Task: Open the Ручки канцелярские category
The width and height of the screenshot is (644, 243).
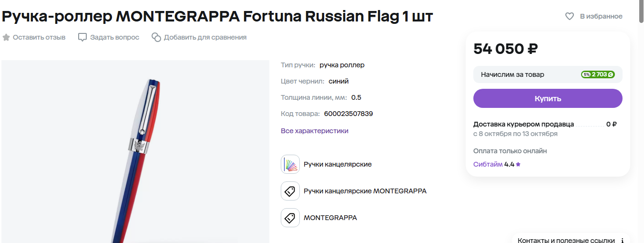Action: point(337,164)
